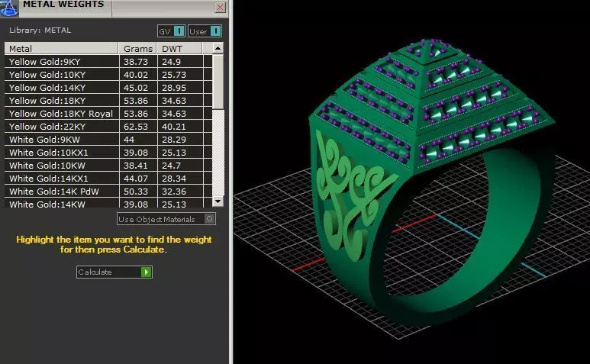Screen dimensions: 590x364
Task: Select the Yellow Gold:10KY row
Action: [x=108, y=75]
